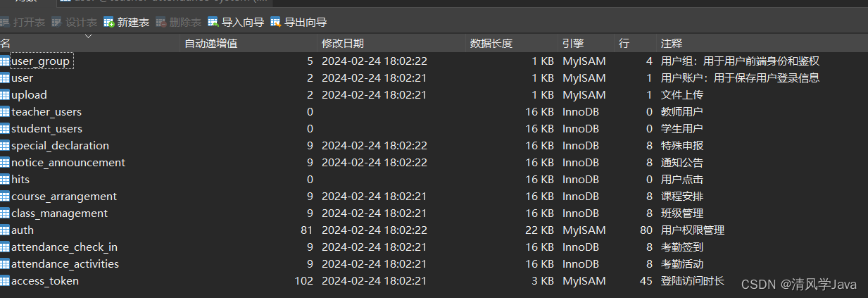Click the comment 用户权限管理
Viewport: 868px width, 298px height.
[x=693, y=230]
